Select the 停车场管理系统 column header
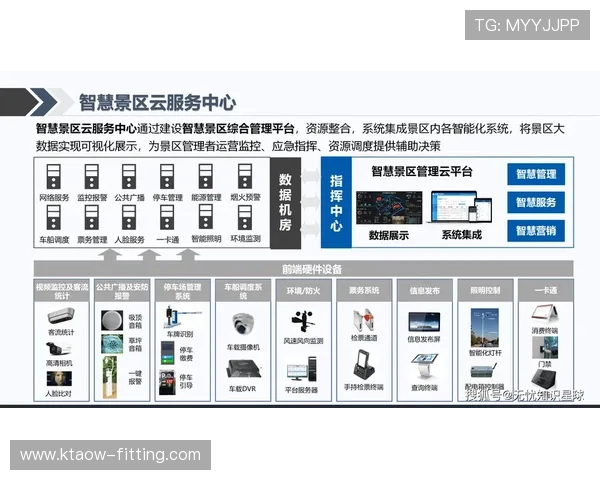 pyautogui.click(x=183, y=291)
